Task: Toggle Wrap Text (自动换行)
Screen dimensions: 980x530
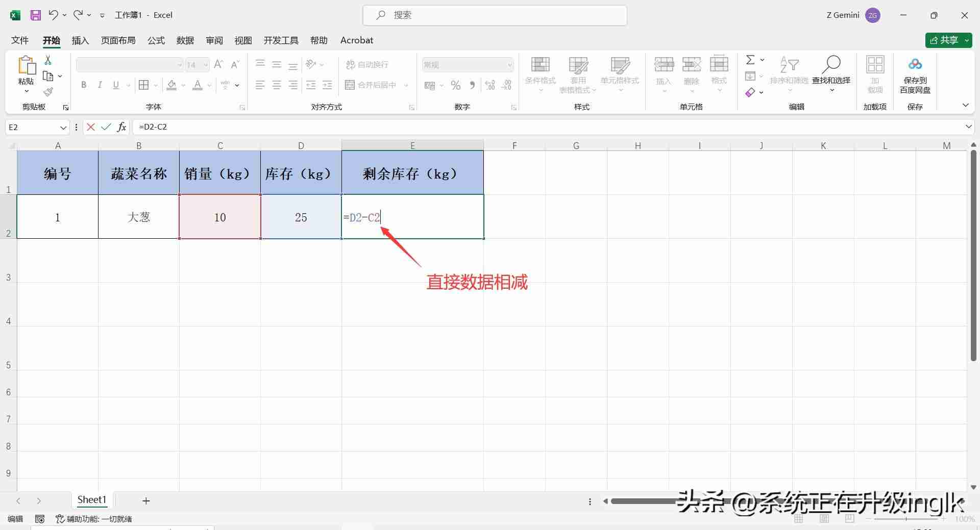Action: [x=367, y=64]
